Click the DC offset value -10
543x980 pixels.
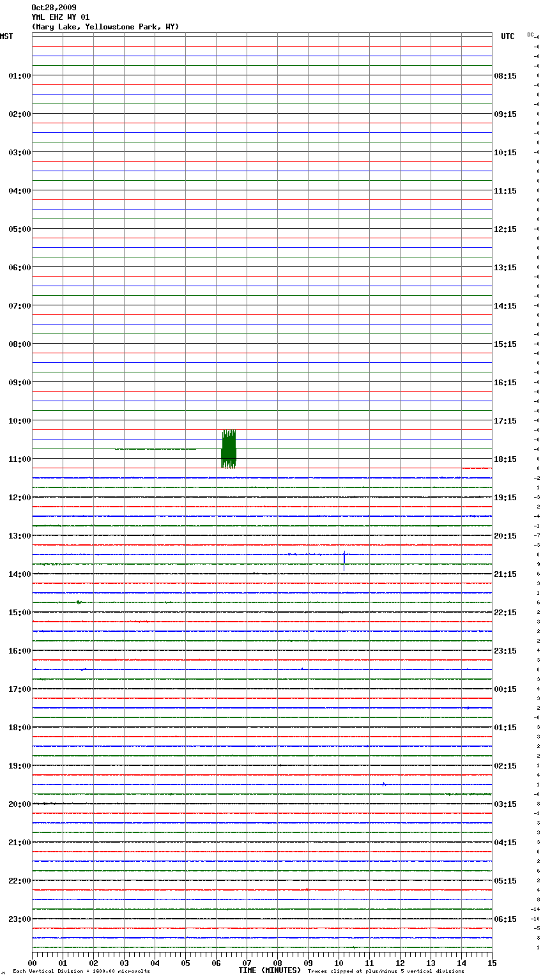[535, 919]
